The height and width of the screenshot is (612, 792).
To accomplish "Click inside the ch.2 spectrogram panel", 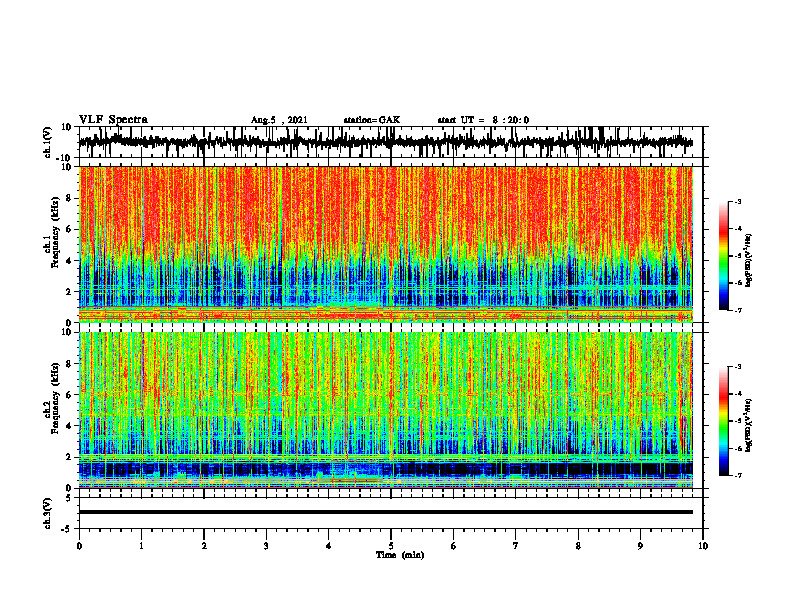I will (385, 410).
